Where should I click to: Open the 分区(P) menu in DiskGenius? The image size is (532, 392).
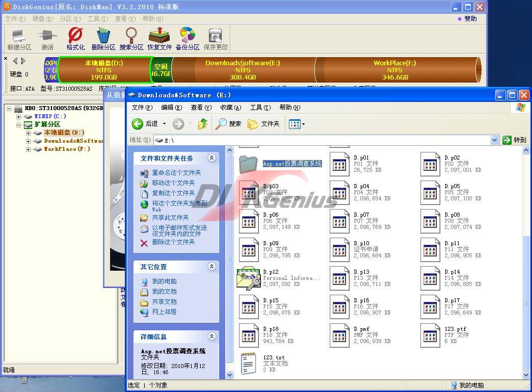[70, 19]
